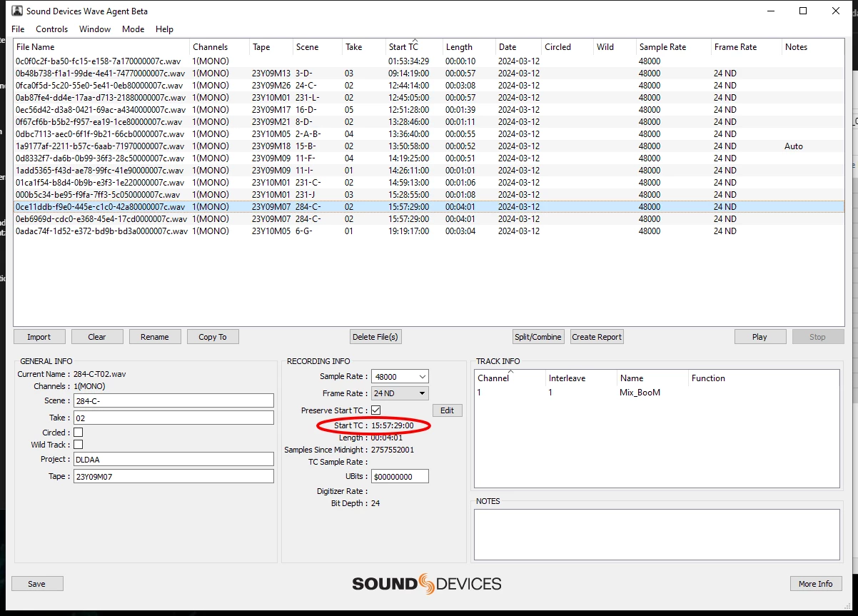Open the Frame Rate dropdown

[x=400, y=393]
